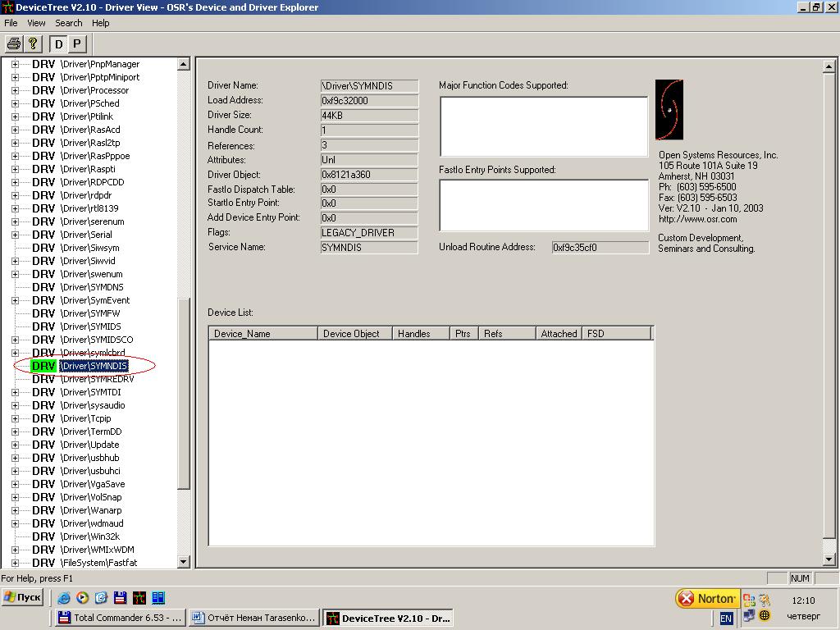
Task: Select DRV icon beside \Driver\VgaSave
Action: [x=43, y=484]
